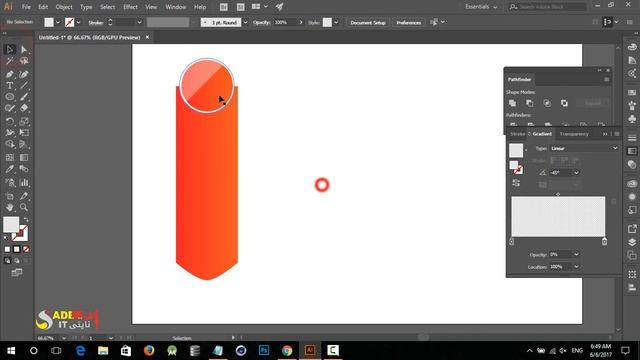Open the Object menu
This screenshot has height=360, width=640.
64,7
